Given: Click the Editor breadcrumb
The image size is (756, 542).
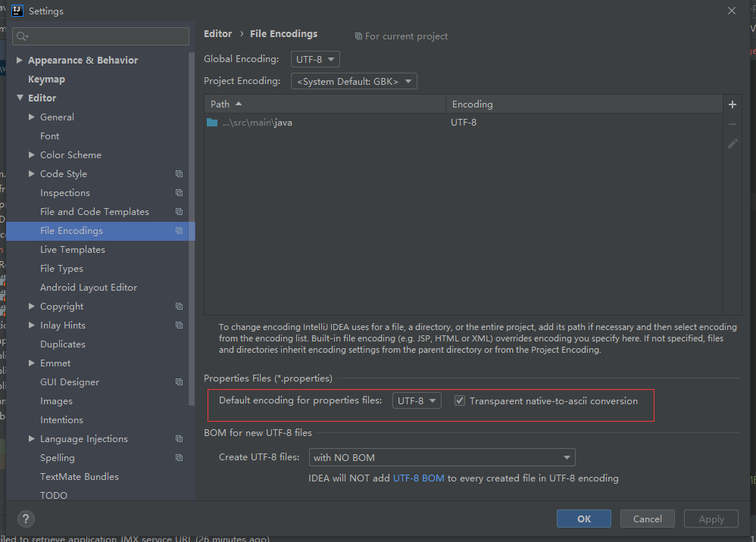Looking at the screenshot, I should [217, 34].
